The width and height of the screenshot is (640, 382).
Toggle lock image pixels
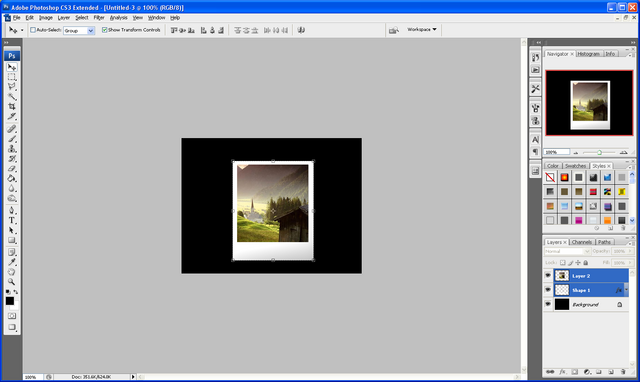click(x=570, y=263)
